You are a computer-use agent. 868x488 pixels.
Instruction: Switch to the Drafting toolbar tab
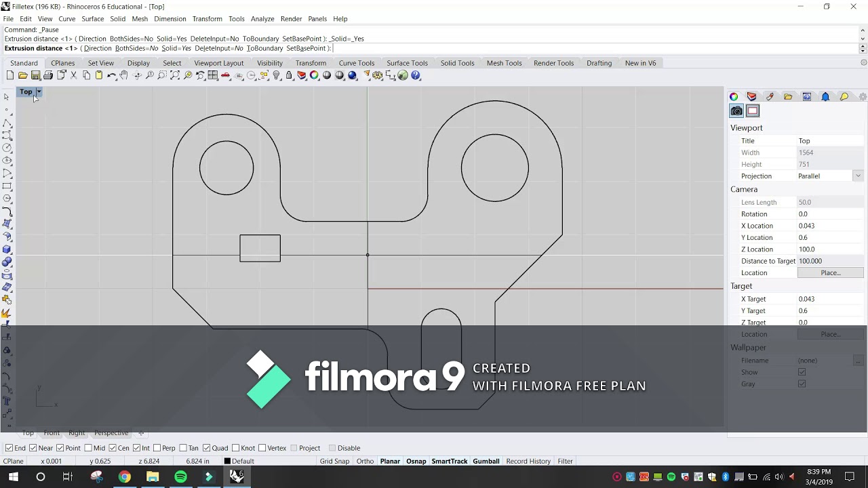599,63
